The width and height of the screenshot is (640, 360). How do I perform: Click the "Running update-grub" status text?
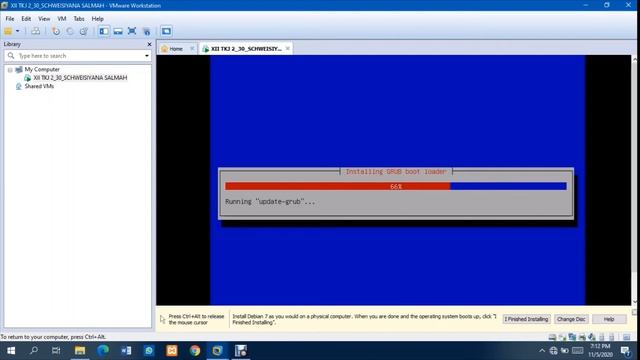[x=270, y=202]
